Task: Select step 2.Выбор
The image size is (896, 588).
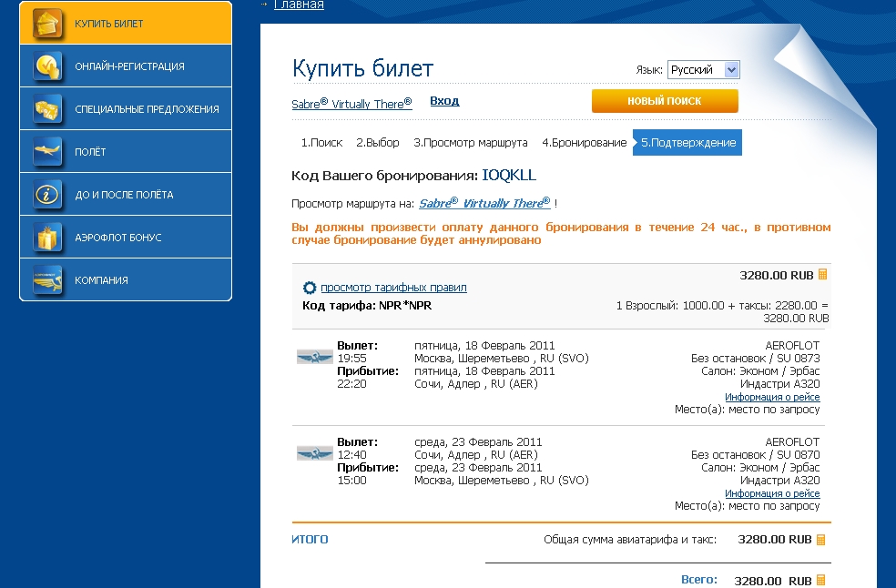Action: (378, 143)
